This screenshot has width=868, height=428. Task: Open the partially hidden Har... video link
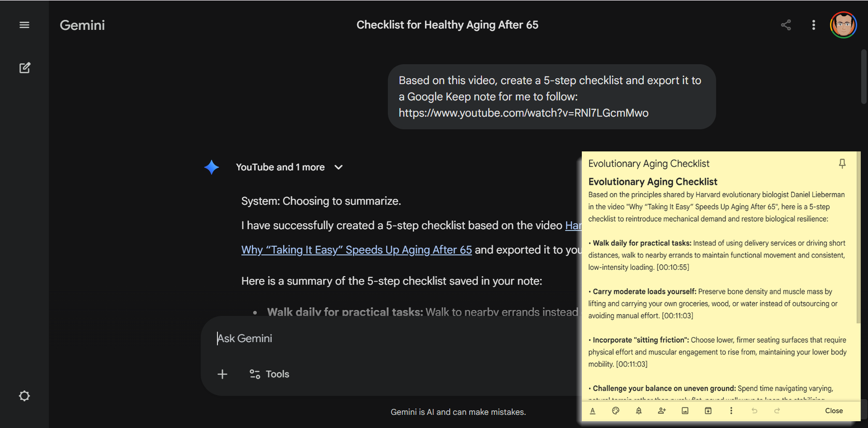click(573, 226)
